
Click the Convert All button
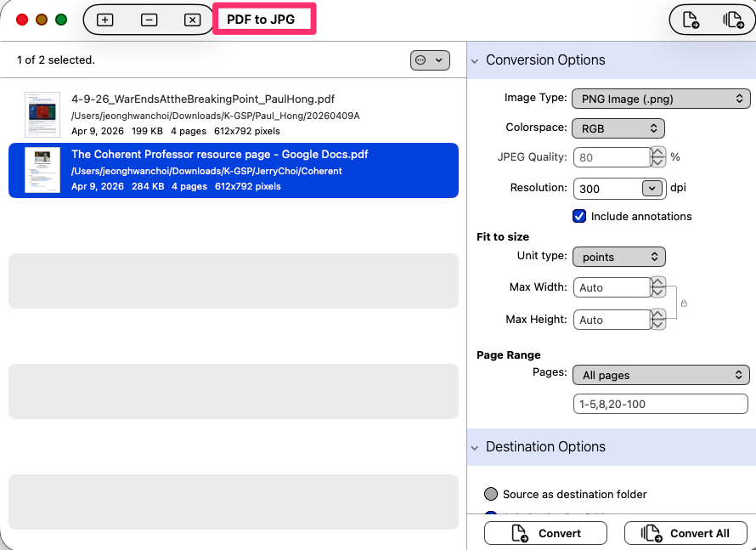685,533
